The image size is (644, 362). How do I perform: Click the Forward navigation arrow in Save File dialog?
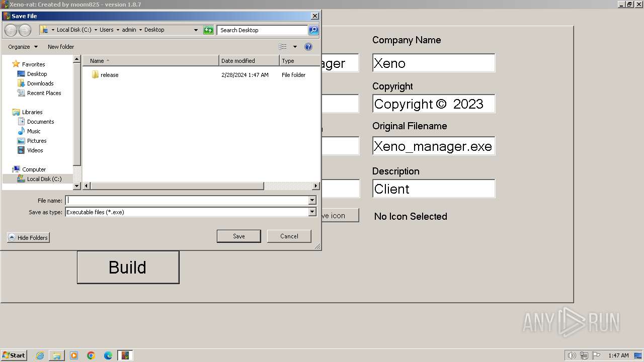tap(25, 30)
